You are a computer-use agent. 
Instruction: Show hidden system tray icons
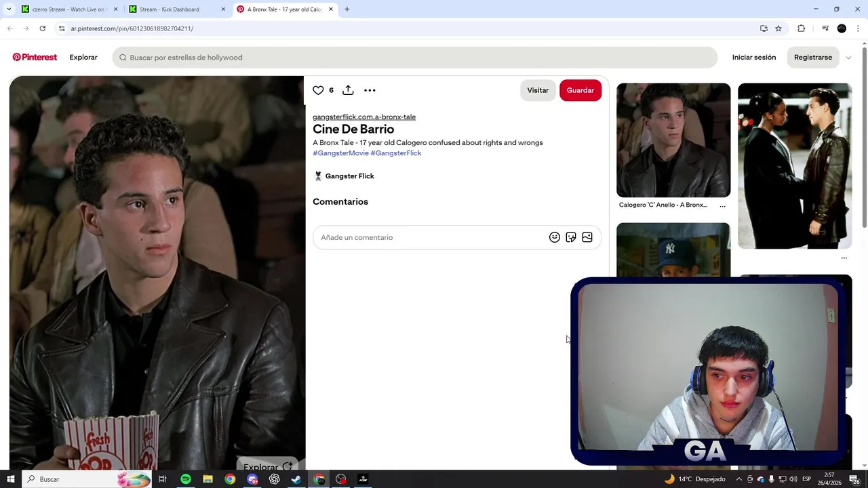(739, 479)
